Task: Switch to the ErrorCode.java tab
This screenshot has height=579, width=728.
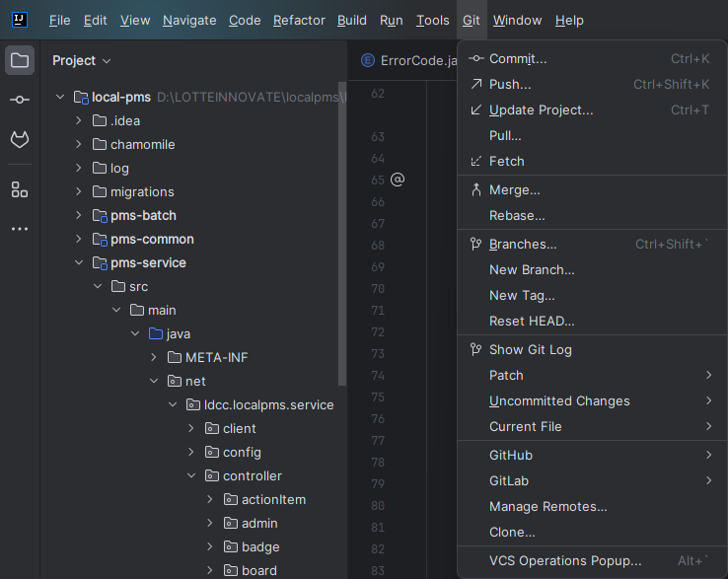Action: [408, 60]
